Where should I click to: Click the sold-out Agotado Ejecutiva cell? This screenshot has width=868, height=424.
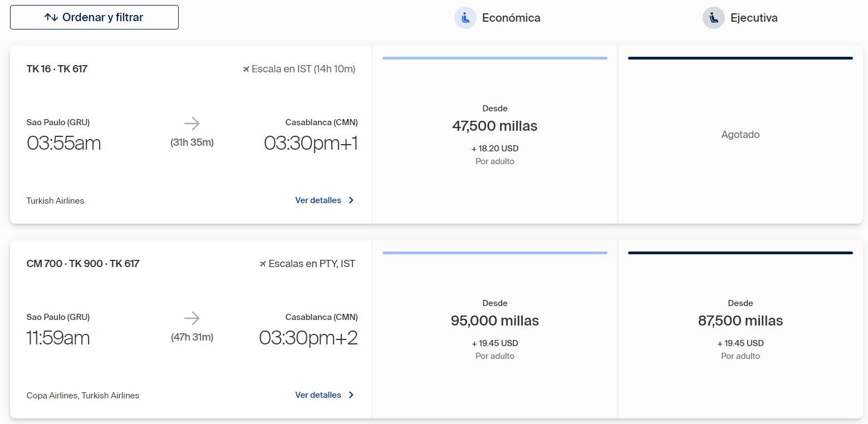pos(741,135)
